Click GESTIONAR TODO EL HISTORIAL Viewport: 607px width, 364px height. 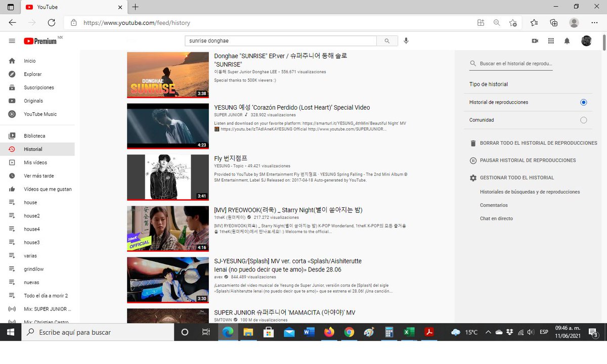click(x=517, y=178)
